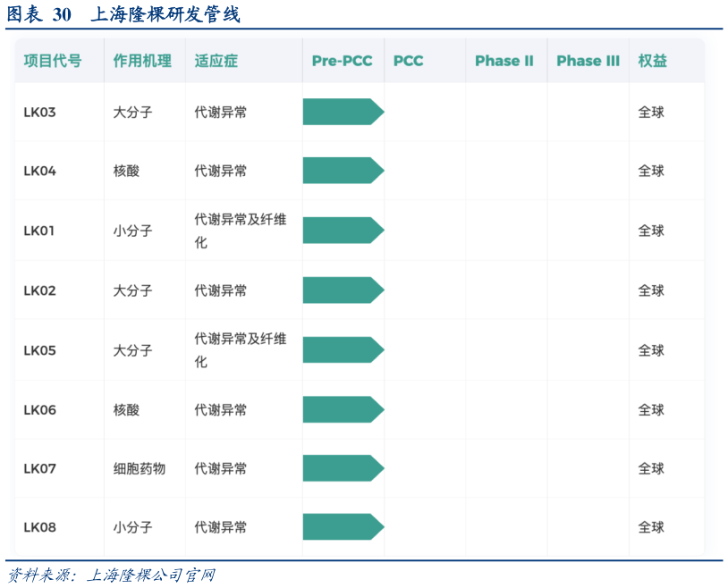Click 全球 in the LK07 row

[x=651, y=469]
